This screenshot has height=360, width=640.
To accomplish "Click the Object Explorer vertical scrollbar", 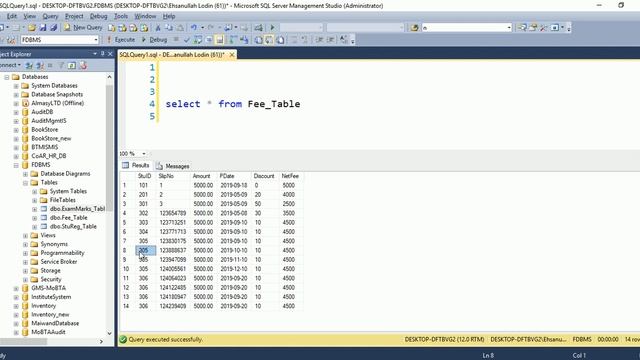I will click(x=109, y=147).
